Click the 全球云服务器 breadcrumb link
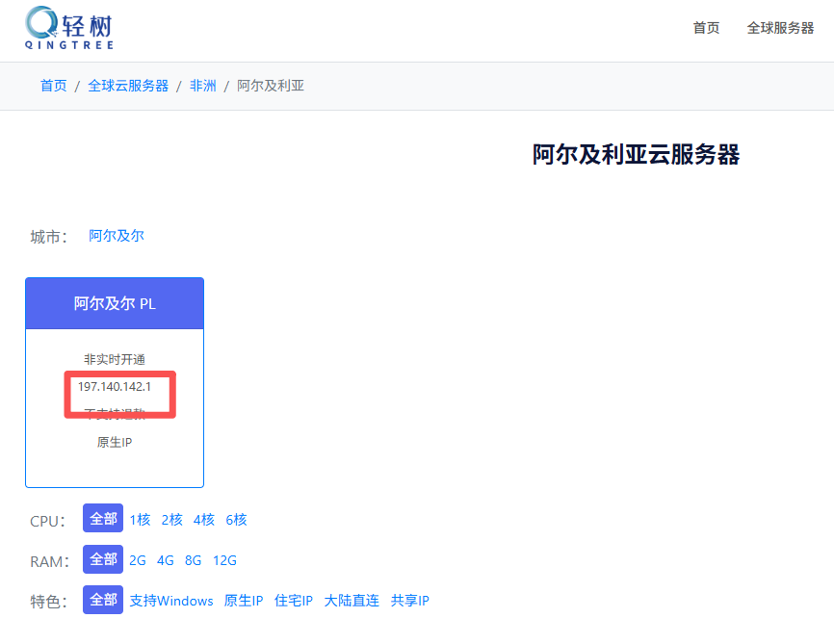 pyautogui.click(x=128, y=86)
